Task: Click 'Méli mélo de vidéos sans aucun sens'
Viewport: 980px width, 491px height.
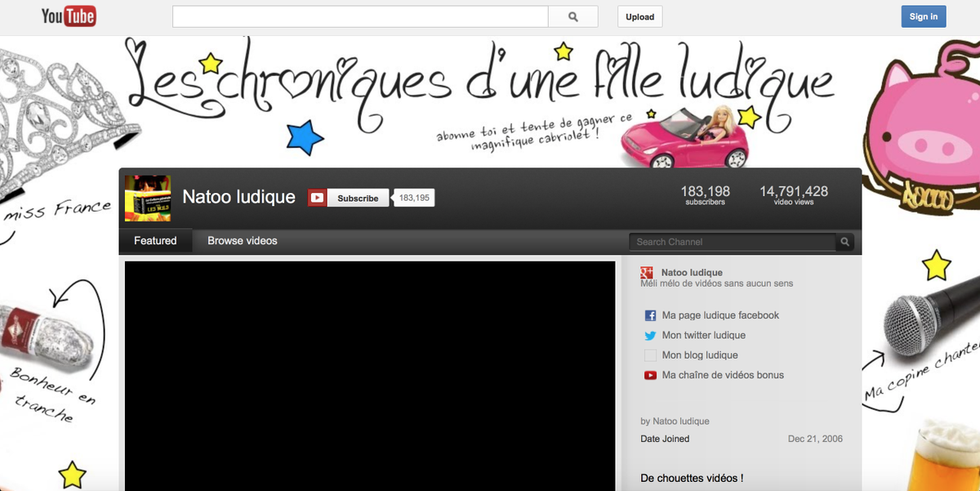Action: point(717,283)
